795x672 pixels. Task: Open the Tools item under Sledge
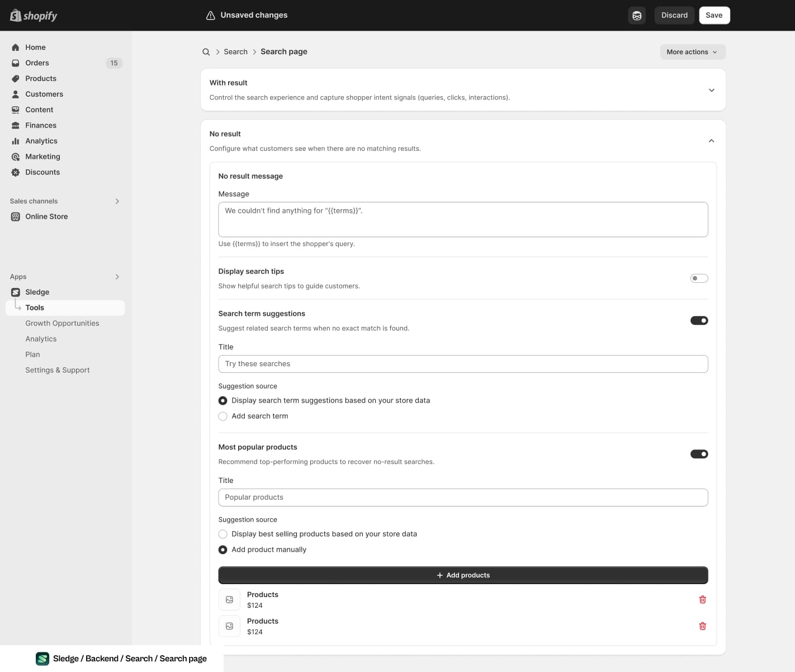coord(65,308)
